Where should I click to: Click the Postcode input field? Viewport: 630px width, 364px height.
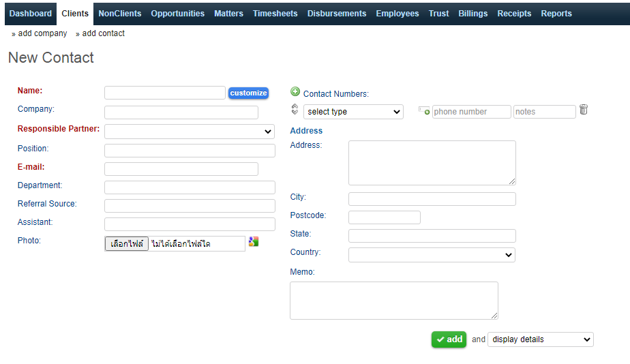click(x=384, y=217)
